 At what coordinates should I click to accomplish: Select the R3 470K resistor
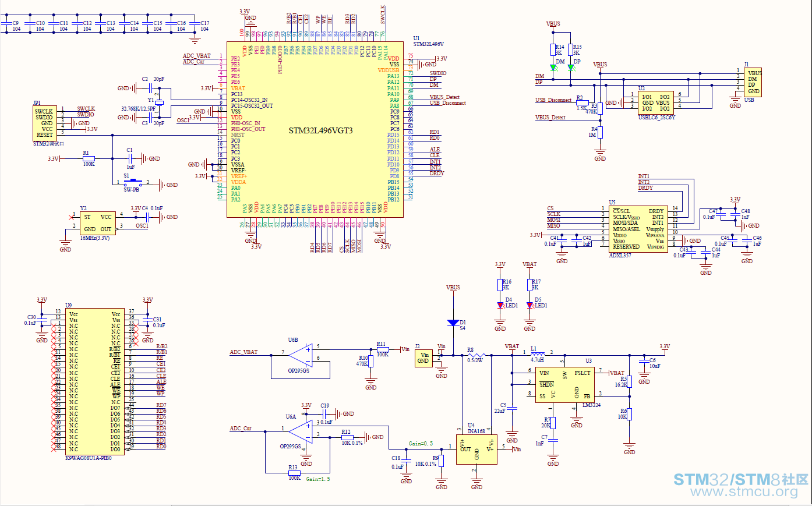click(x=600, y=108)
